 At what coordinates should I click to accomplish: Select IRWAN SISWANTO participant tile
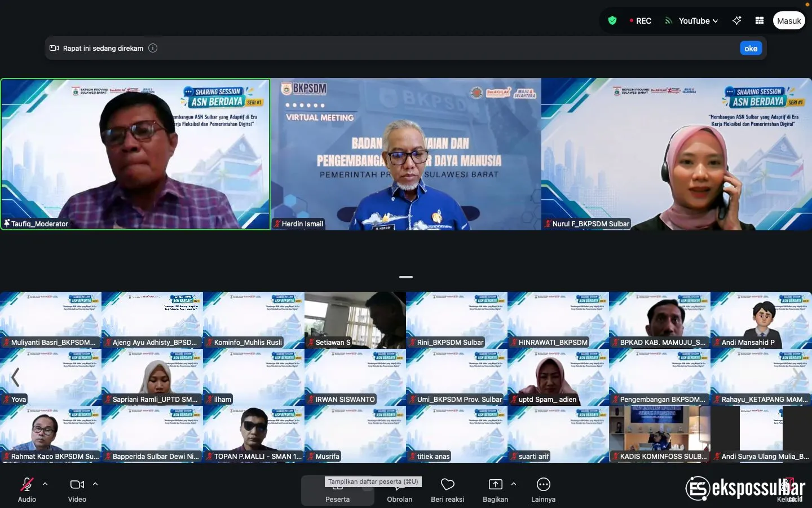coord(355,377)
